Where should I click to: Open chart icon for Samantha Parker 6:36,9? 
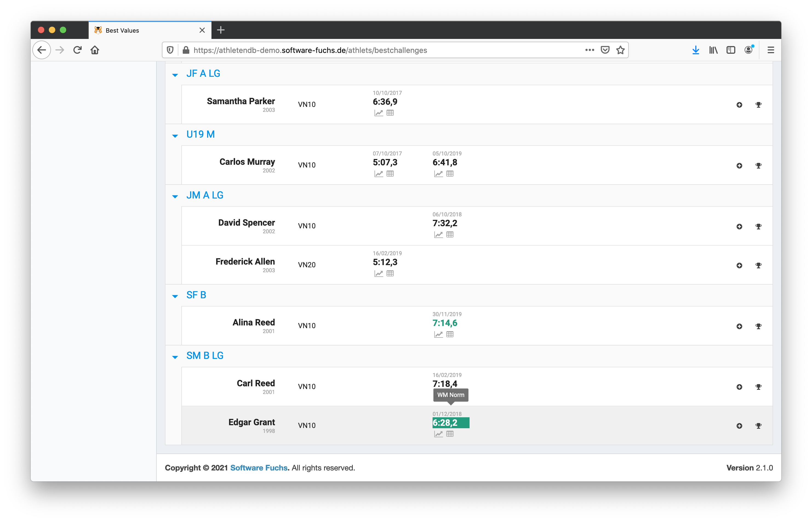(x=379, y=113)
